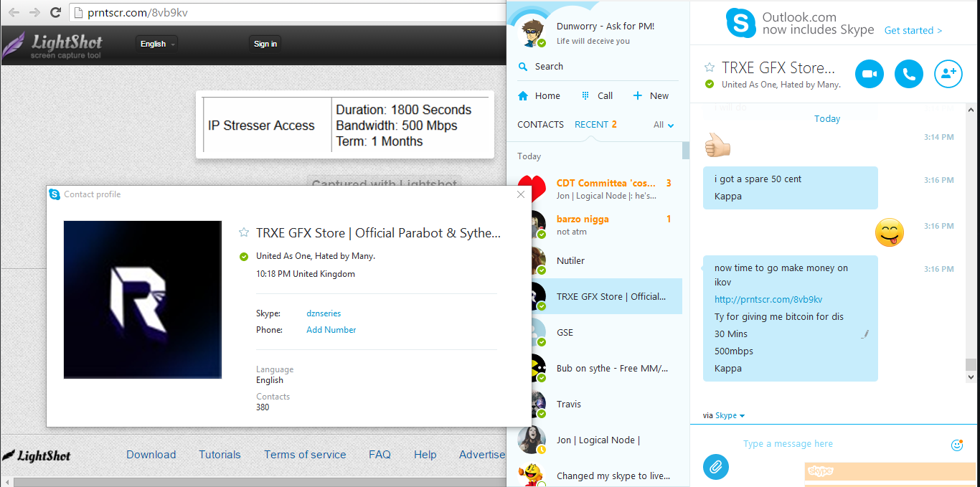This screenshot has width=980, height=487.
Task: Click the 'i got a spare 50 cent' message
Action: pyautogui.click(x=791, y=188)
